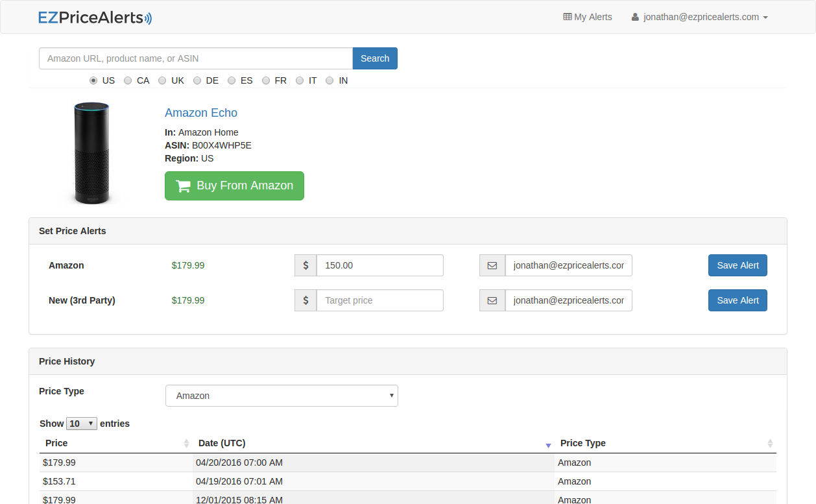Image resolution: width=816 pixels, height=504 pixels.
Task: Click the EZPriceAlerts logo
Action: (x=95, y=18)
